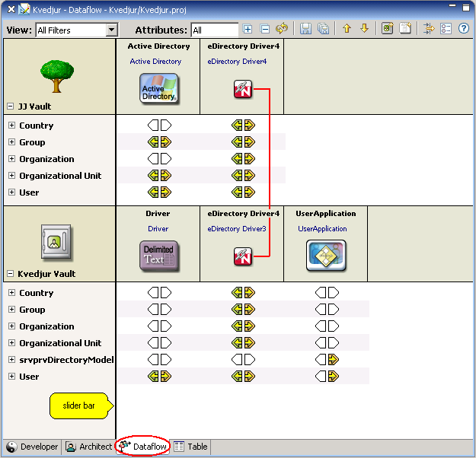Expand Group under JJ Vault

pos(11,142)
